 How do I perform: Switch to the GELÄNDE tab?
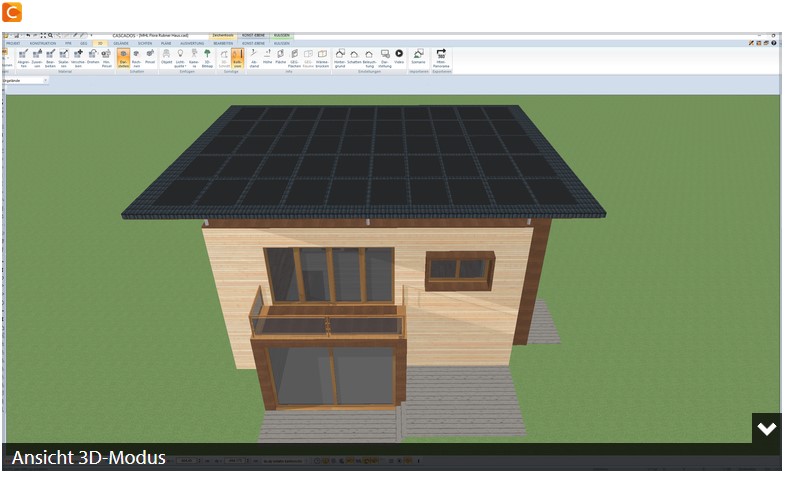tap(121, 44)
